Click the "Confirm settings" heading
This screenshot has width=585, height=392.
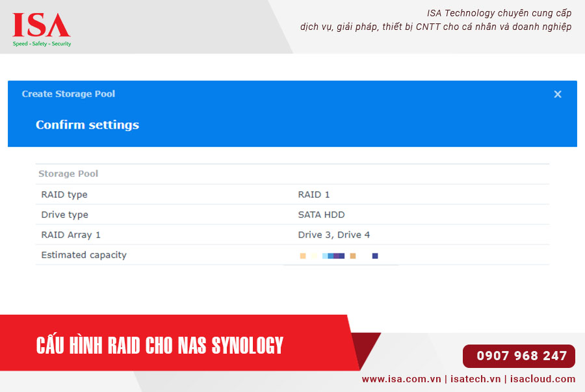(87, 125)
